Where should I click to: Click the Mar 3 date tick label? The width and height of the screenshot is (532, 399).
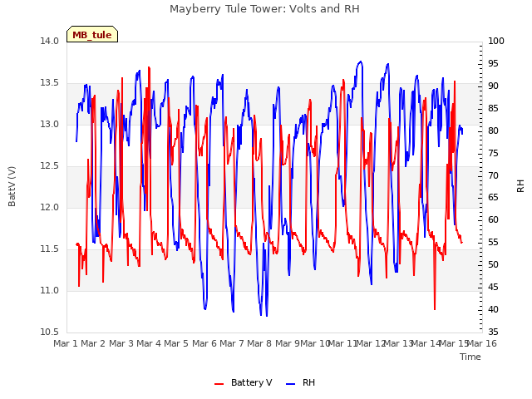coord(121,343)
